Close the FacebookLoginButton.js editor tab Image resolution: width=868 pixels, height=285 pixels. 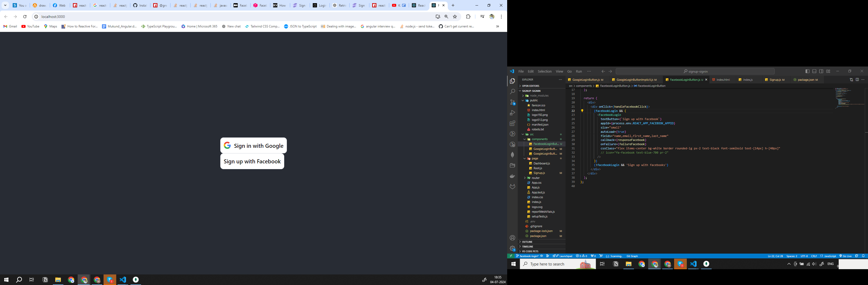[706, 80]
